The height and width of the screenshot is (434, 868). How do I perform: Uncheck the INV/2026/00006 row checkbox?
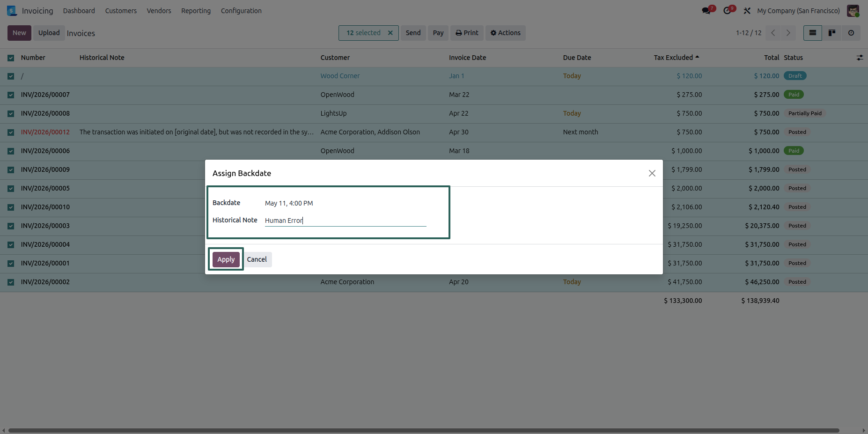[11, 151]
